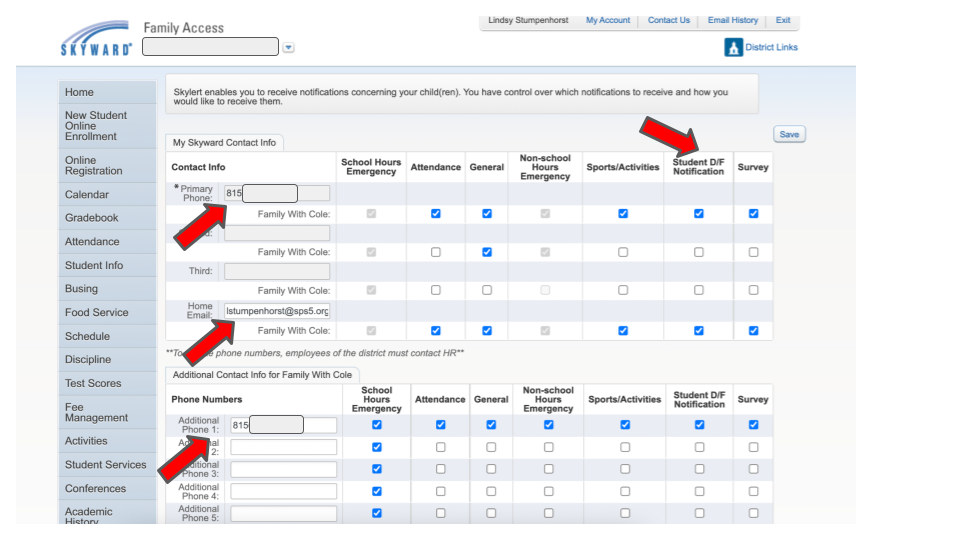
Task: Open Food Service page
Action: pos(107,313)
